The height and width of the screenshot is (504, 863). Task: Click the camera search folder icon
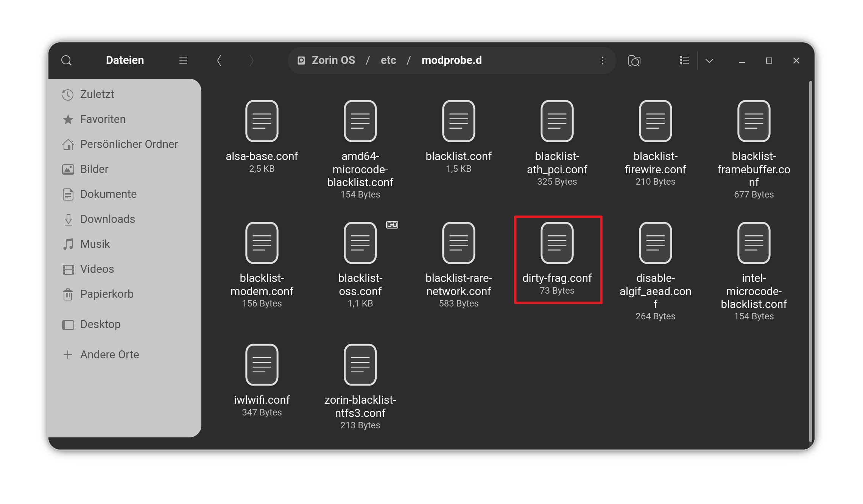coord(634,61)
